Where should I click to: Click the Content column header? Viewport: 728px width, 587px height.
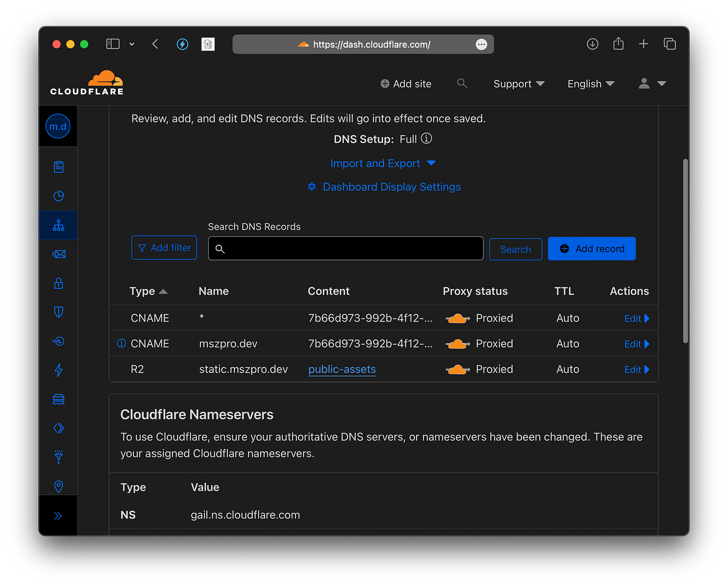coord(329,291)
